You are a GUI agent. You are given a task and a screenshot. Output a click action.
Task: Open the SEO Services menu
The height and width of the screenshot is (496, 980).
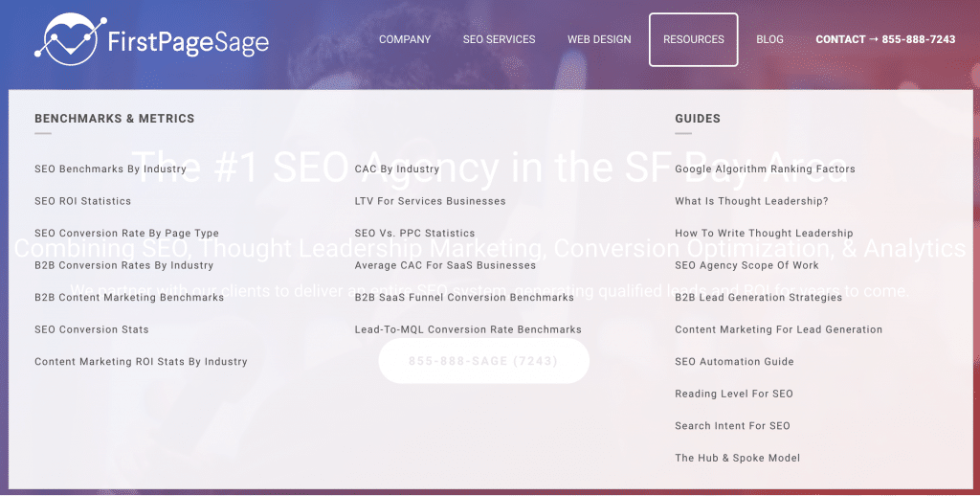tap(499, 39)
